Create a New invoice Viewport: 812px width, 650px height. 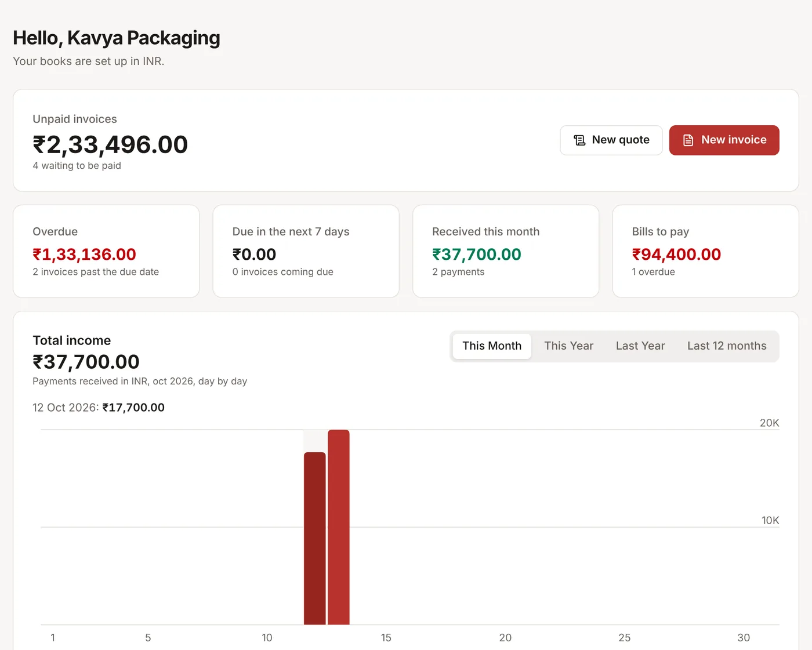[x=724, y=140]
